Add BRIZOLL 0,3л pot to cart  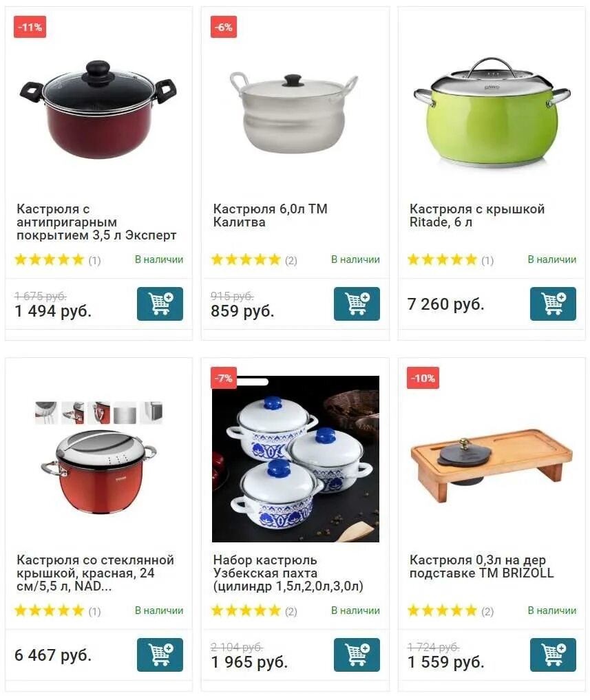click(553, 655)
